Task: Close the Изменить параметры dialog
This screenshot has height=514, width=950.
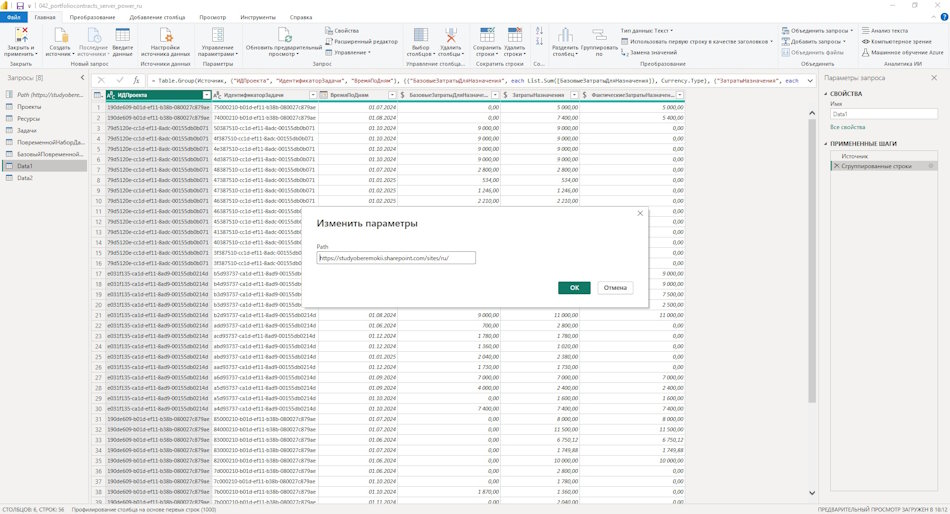Action: coord(640,213)
